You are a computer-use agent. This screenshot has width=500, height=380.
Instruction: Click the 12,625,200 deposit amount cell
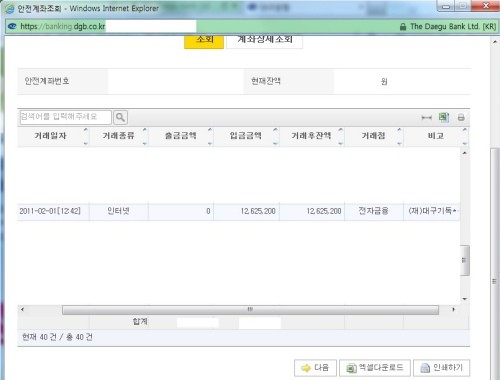pos(246,211)
